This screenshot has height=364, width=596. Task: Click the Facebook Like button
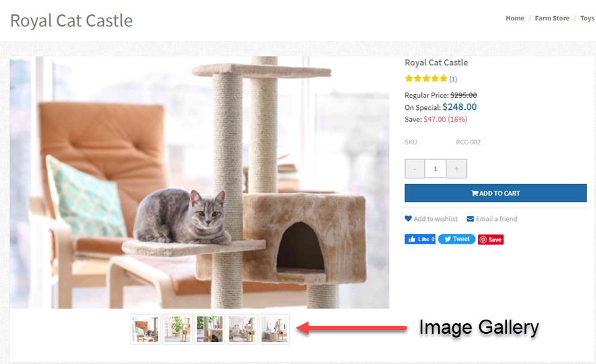pyautogui.click(x=420, y=239)
